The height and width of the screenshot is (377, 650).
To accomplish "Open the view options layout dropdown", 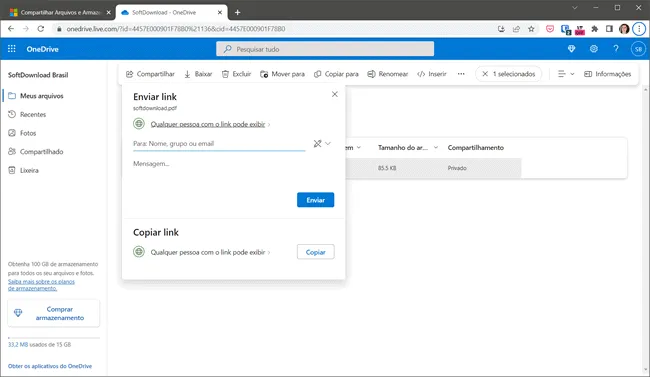I will [x=566, y=74].
